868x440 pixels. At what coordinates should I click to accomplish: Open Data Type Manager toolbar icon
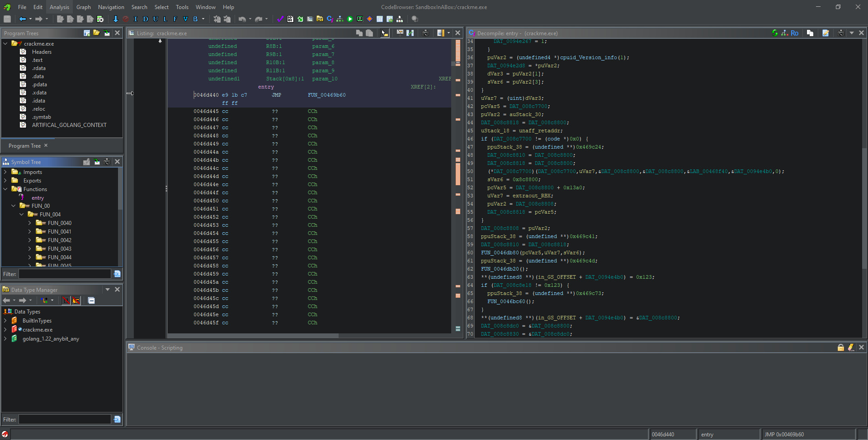pos(320,19)
